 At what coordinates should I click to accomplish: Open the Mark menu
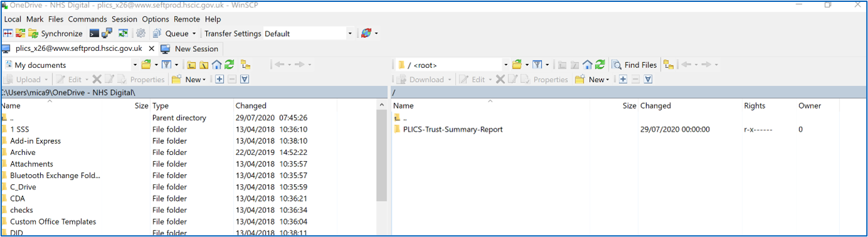click(35, 19)
